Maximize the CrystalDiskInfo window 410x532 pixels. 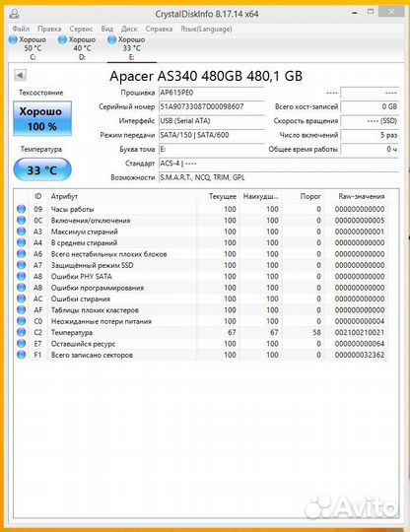tap(371, 12)
